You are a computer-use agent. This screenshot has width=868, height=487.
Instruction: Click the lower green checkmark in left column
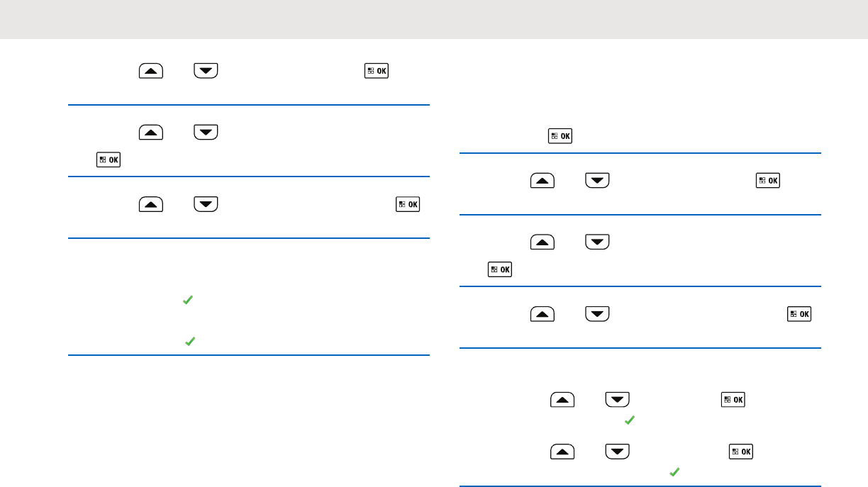point(189,342)
